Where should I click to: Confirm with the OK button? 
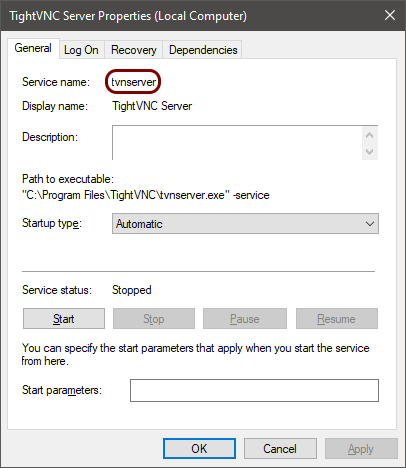tap(199, 449)
